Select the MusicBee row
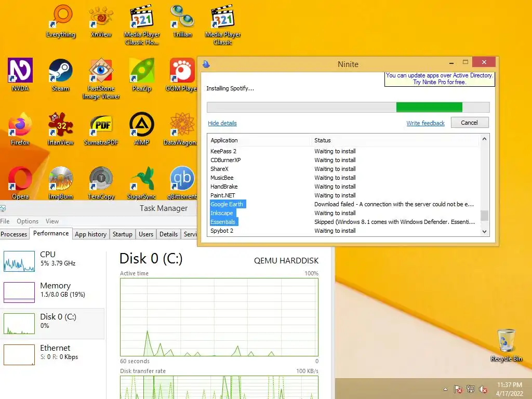Viewport: 532px width, 399px height. point(344,178)
